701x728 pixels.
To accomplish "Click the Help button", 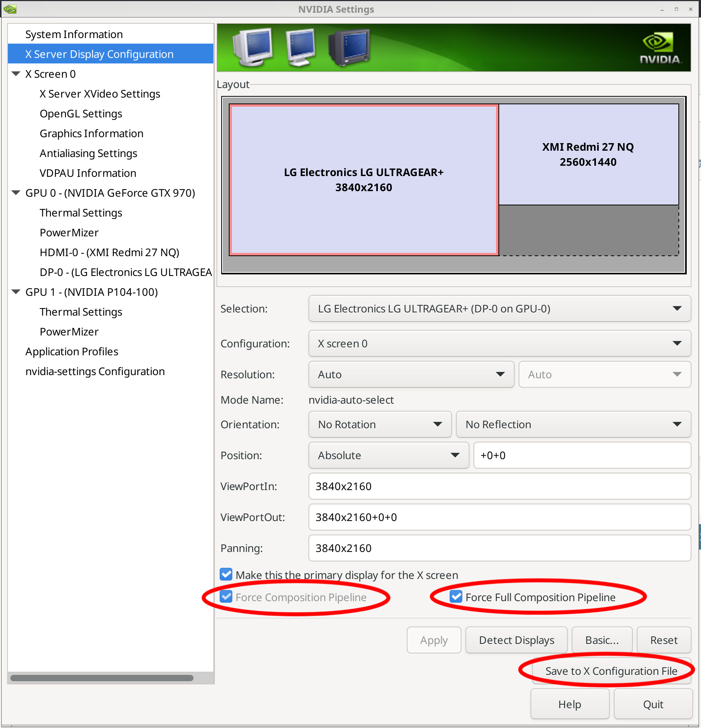I will tap(570, 704).
